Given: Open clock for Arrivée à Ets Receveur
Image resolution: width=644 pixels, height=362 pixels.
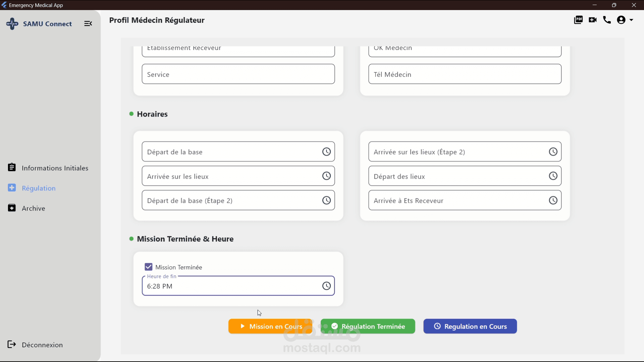Looking at the screenshot, I should pos(553,200).
